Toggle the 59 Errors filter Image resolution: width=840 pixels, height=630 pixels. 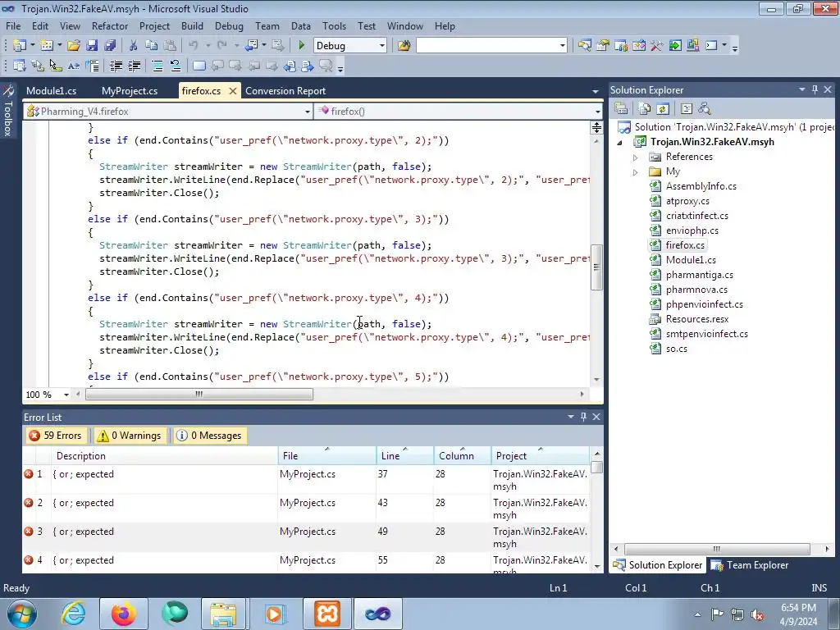tap(57, 436)
